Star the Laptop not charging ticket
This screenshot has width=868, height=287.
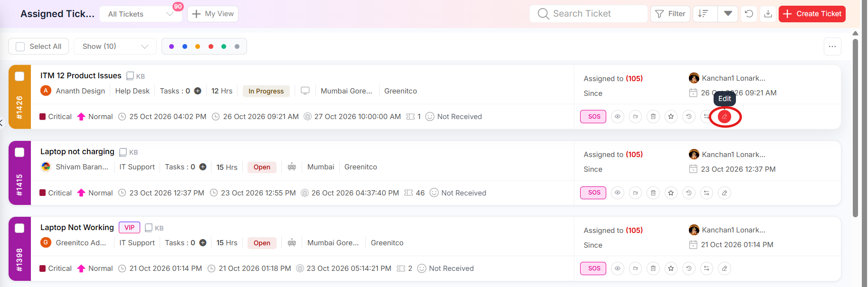tap(671, 193)
